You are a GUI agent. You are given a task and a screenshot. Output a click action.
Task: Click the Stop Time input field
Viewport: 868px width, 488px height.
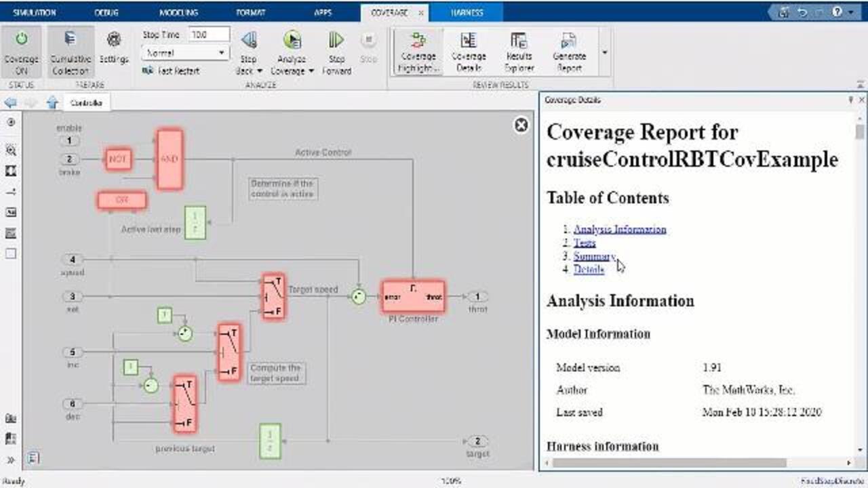tap(208, 35)
